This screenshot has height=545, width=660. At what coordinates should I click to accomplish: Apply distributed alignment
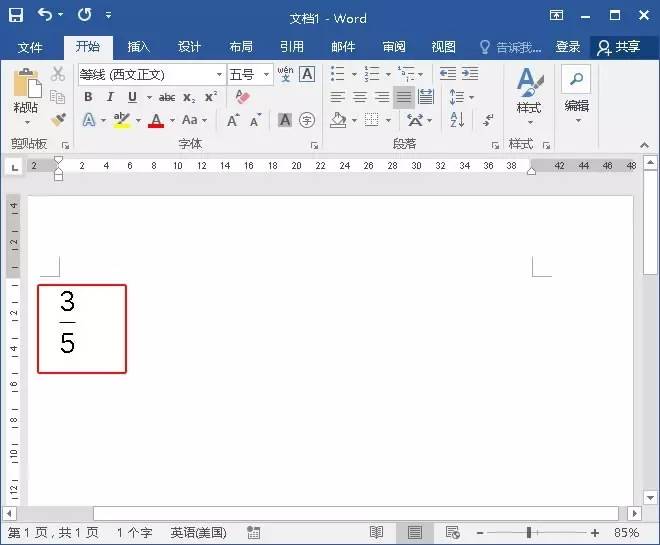pyautogui.click(x=426, y=97)
